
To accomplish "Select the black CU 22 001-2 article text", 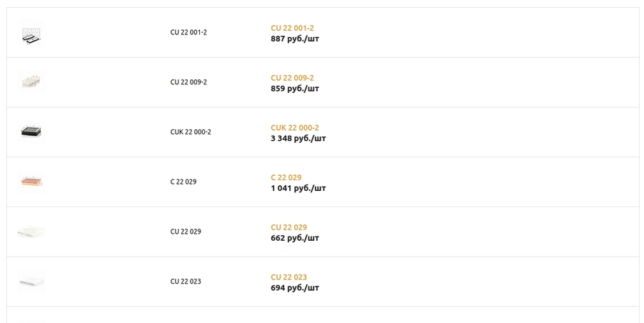I will (x=188, y=32).
